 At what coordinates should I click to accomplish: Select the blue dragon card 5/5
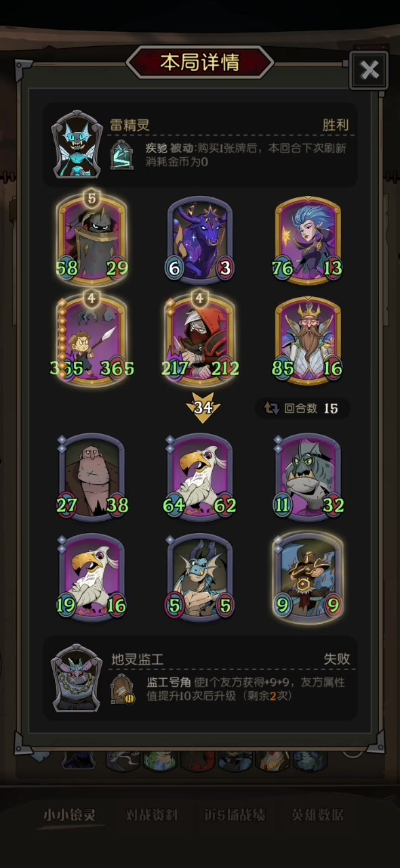pos(200,576)
